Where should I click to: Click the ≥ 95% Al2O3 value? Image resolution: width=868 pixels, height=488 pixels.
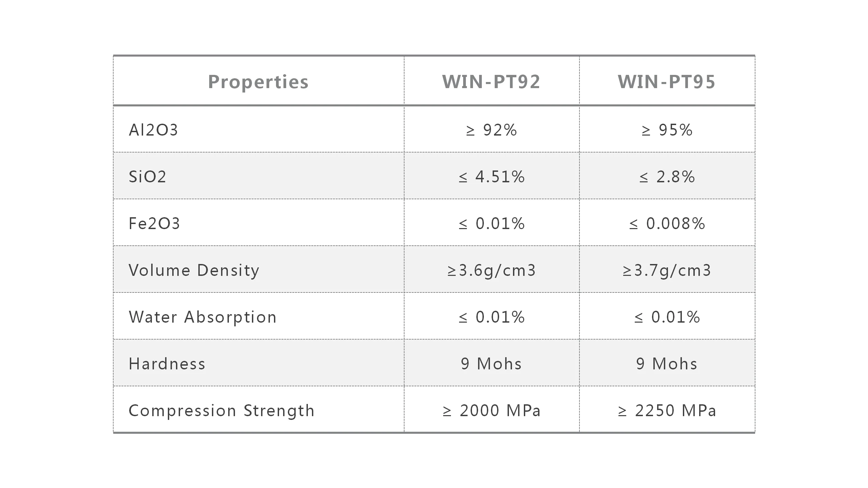click(667, 130)
